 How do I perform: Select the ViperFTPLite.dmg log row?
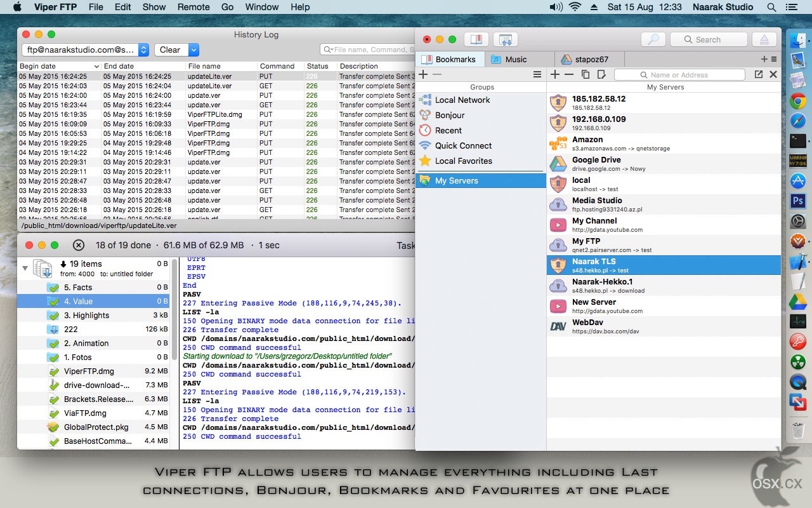tap(216, 114)
